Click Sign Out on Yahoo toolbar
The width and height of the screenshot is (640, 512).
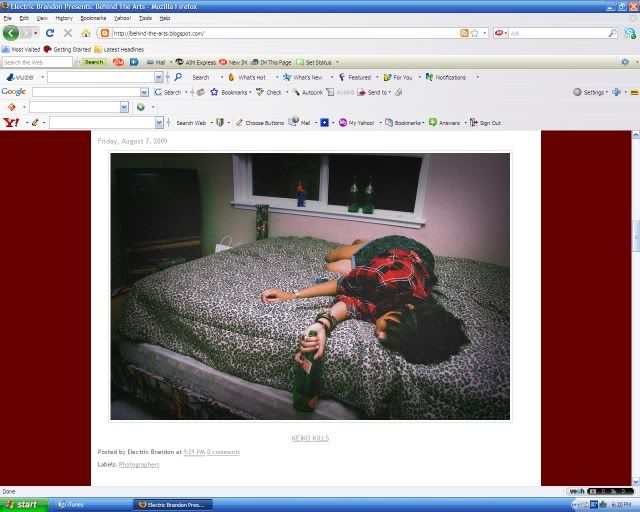485,122
